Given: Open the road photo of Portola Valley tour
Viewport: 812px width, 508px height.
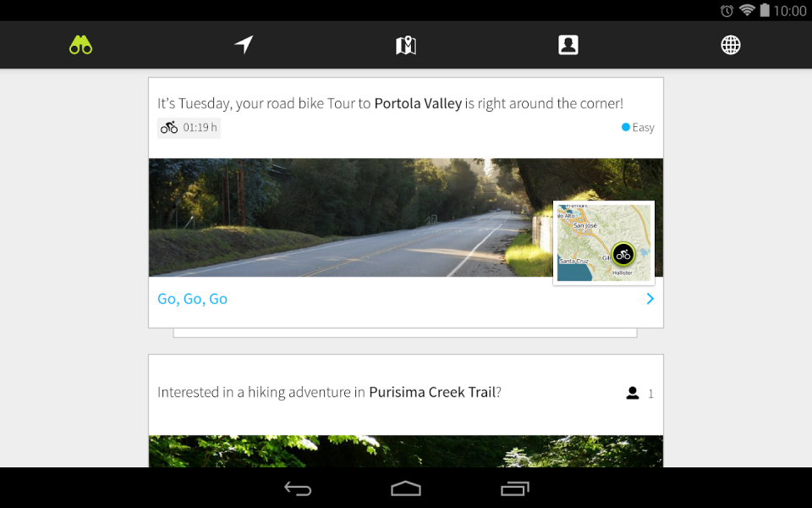Looking at the screenshot, I should click(x=350, y=218).
